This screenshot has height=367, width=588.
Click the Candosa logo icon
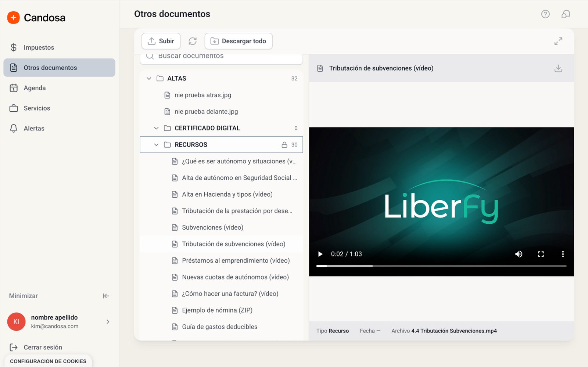pos(14,17)
